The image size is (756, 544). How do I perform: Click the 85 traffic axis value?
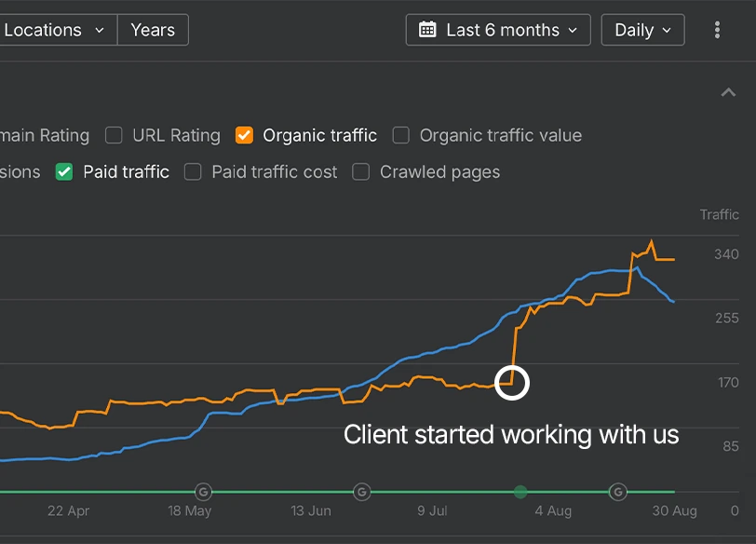(x=731, y=446)
